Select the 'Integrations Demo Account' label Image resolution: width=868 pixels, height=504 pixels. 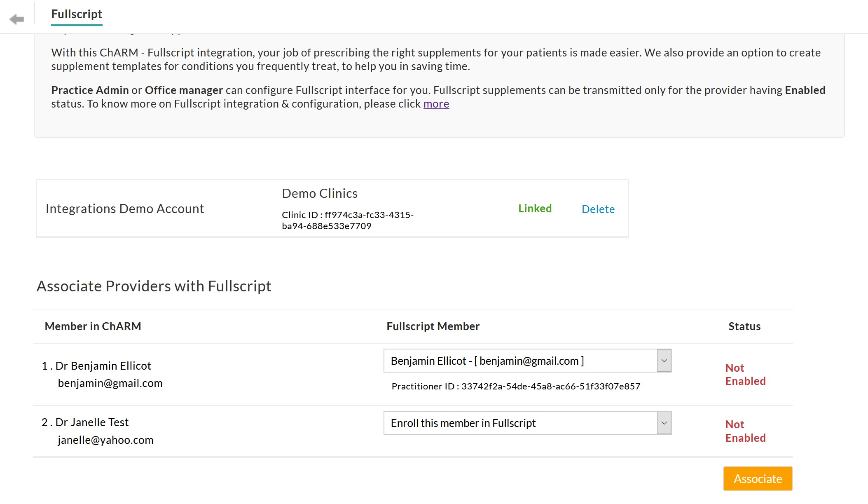click(x=125, y=209)
